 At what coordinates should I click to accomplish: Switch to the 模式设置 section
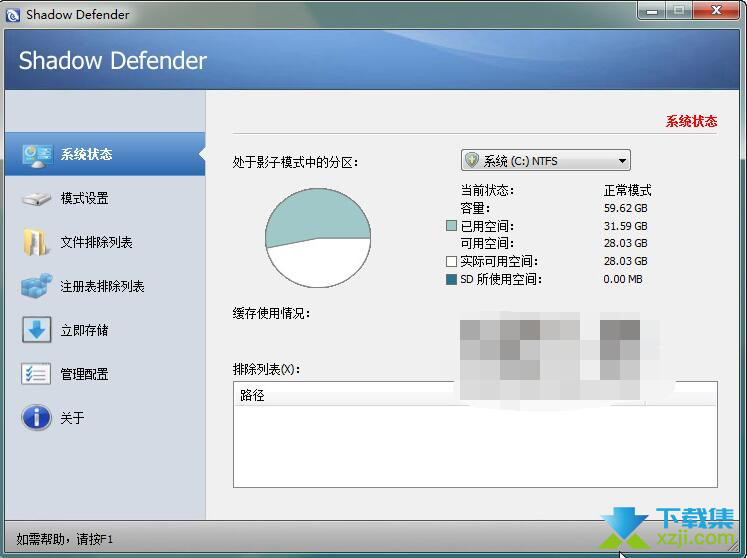(x=105, y=198)
